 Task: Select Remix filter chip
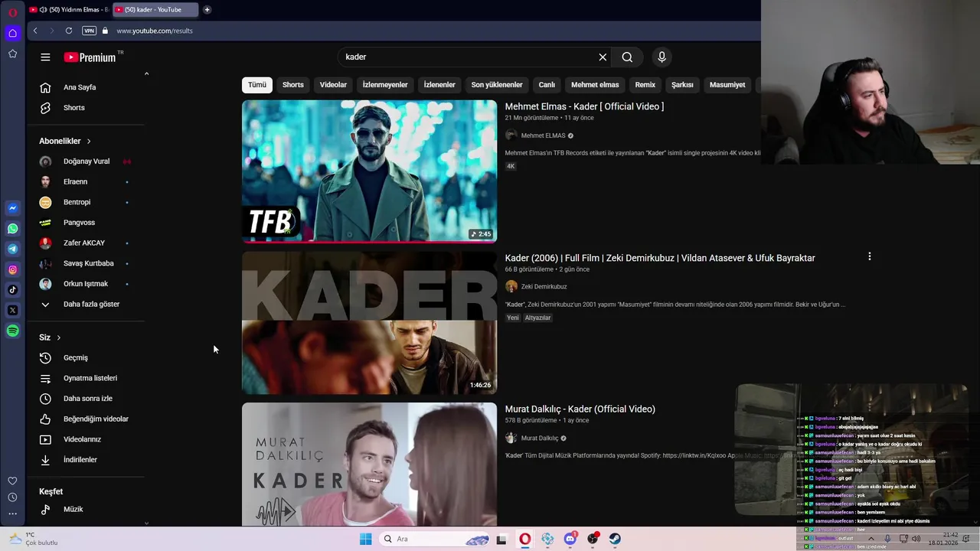coord(645,85)
